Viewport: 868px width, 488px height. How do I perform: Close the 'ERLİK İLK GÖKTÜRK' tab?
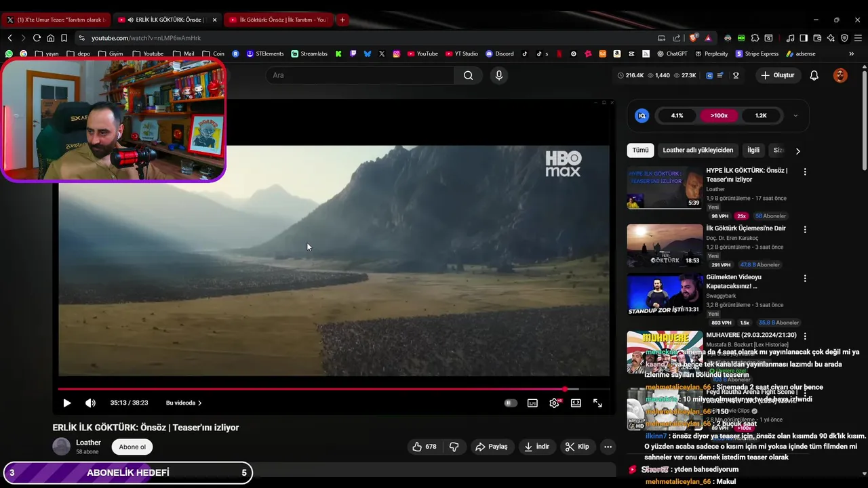pyautogui.click(x=214, y=20)
